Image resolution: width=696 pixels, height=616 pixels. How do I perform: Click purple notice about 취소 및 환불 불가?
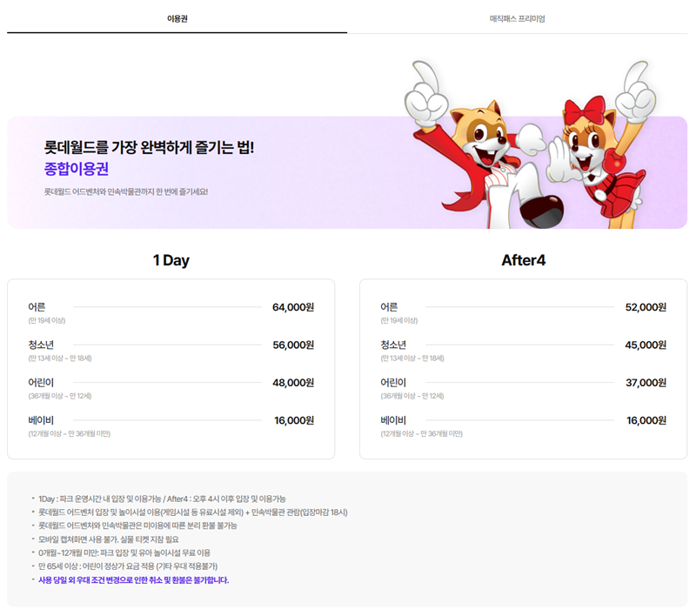134,580
